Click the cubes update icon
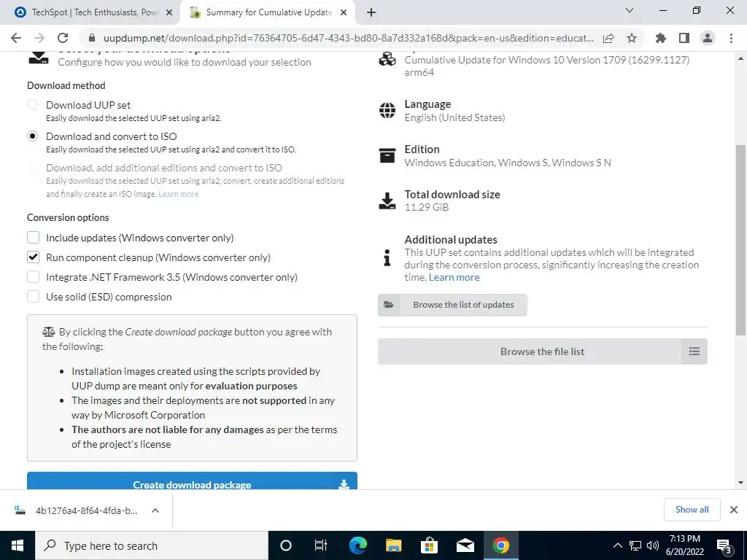747x560 pixels. click(x=387, y=60)
